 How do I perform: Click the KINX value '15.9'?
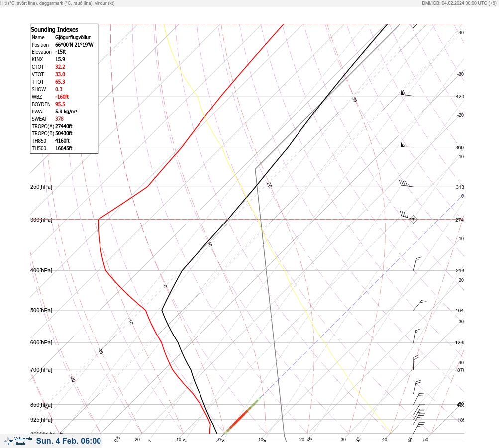point(60,59)
